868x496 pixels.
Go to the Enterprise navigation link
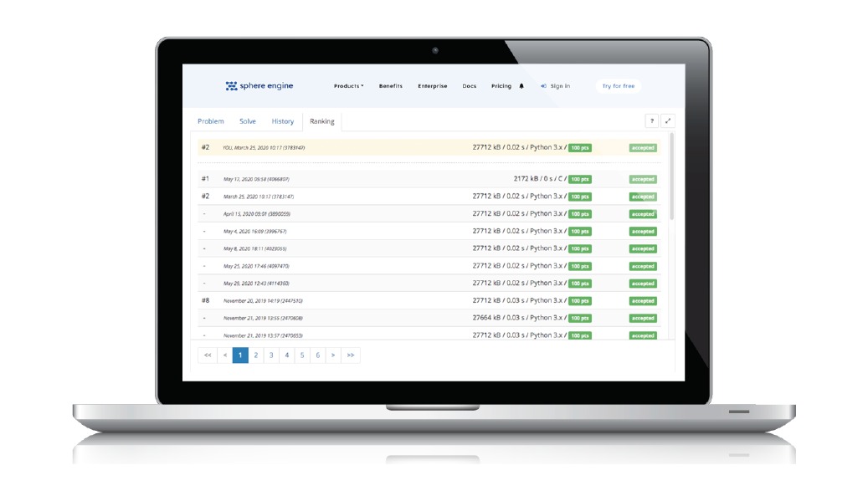(x=433, y=86)
